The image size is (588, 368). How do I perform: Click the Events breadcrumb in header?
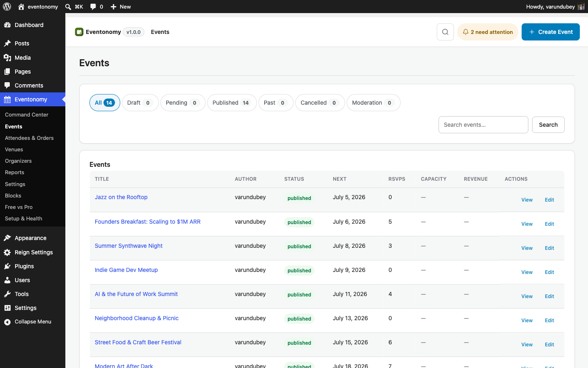click(160, 32)
